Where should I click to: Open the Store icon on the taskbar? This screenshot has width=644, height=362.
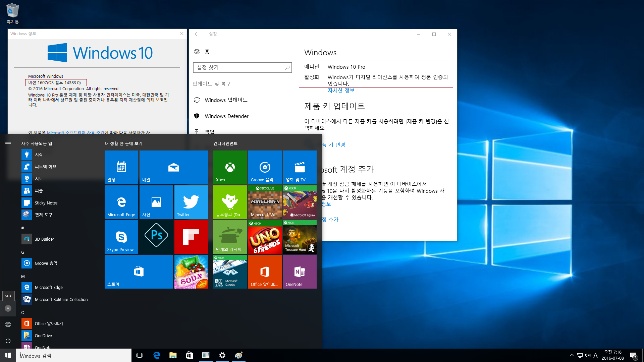[x=189, y=355]
